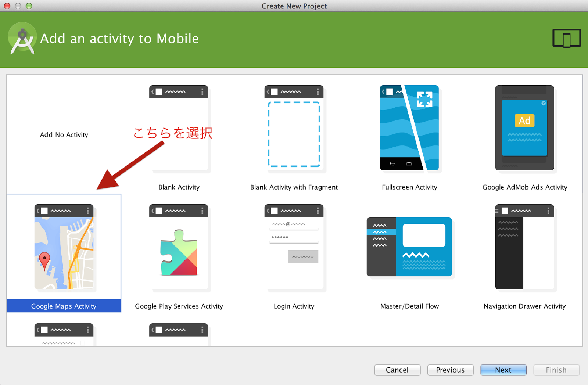Select the Google AdMob Ads Activity icon
This screenshot has height=385, width=588.
click(525, 128)
